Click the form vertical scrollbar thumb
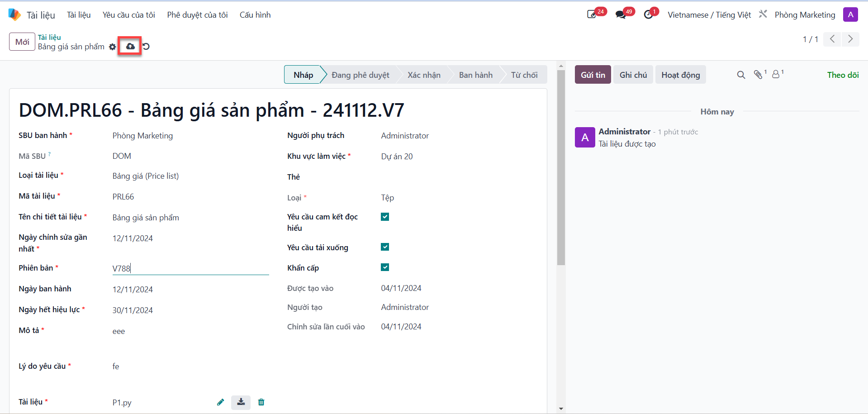This screenshot has height=414, width=868. tap(561, 167)
